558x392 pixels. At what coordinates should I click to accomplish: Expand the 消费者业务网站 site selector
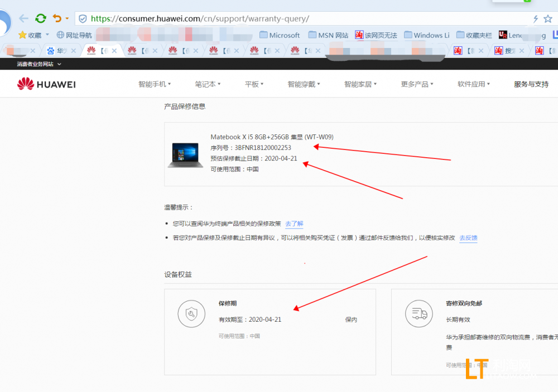point(39,64)
